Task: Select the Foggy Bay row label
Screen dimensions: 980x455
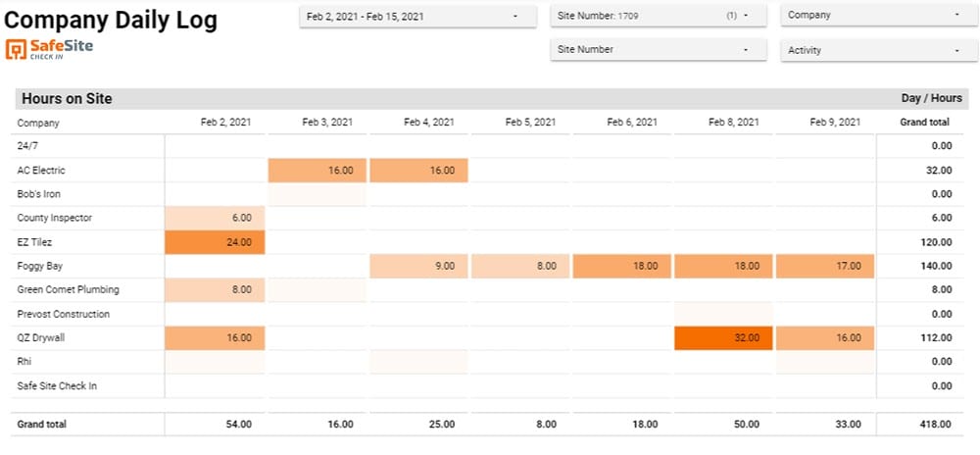Action: pos(40,267)
